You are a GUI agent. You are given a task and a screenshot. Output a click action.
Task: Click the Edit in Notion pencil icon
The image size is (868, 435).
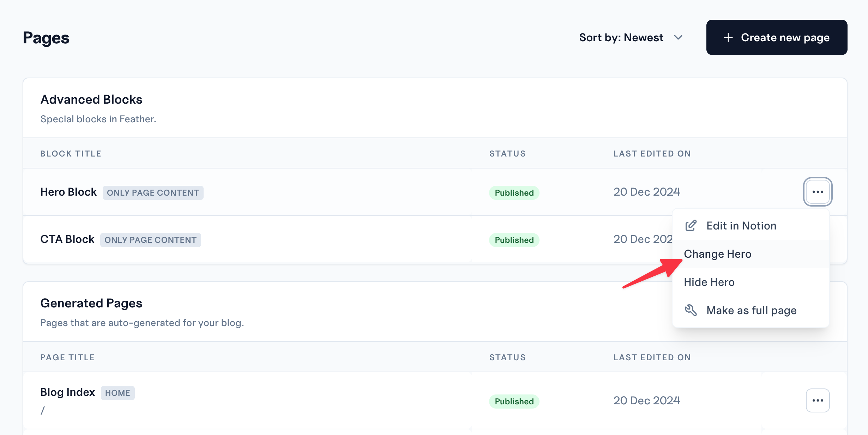tap(691, 226)
